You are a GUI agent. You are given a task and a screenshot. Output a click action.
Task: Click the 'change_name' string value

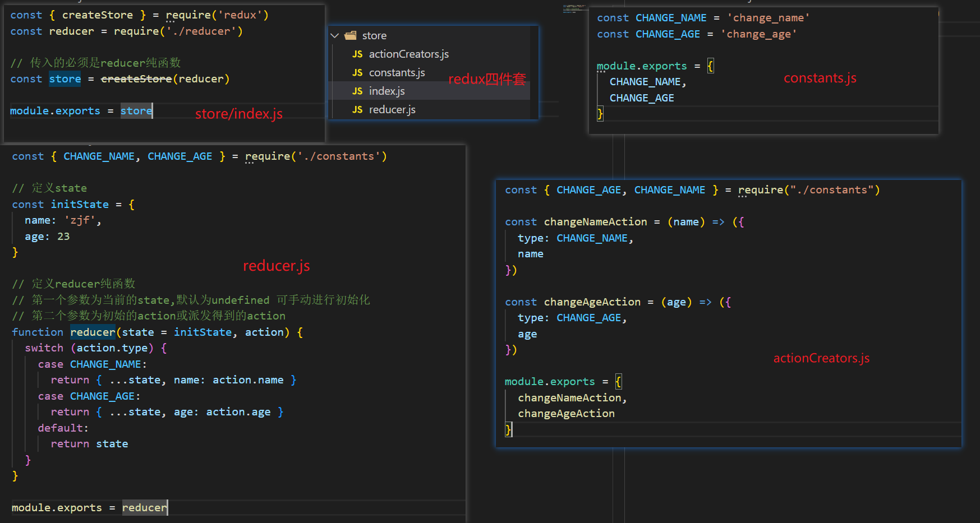[x=769, y=18]
